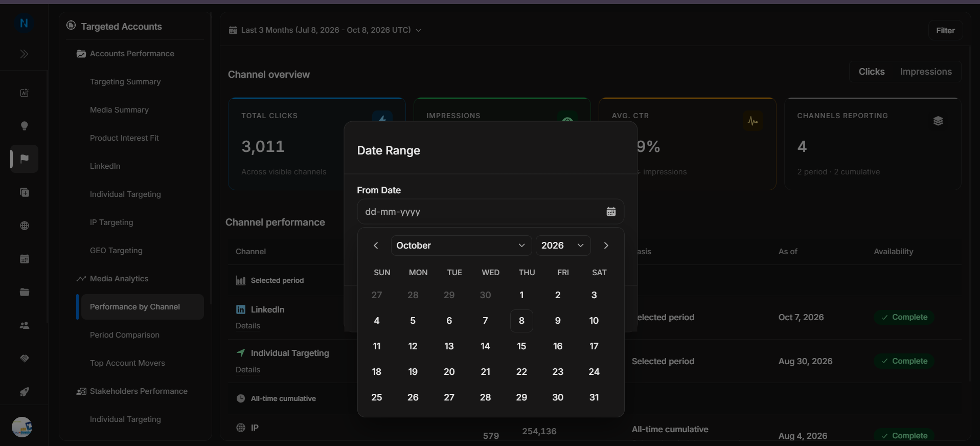Select the flag icon in the left rail

[24, 159]
